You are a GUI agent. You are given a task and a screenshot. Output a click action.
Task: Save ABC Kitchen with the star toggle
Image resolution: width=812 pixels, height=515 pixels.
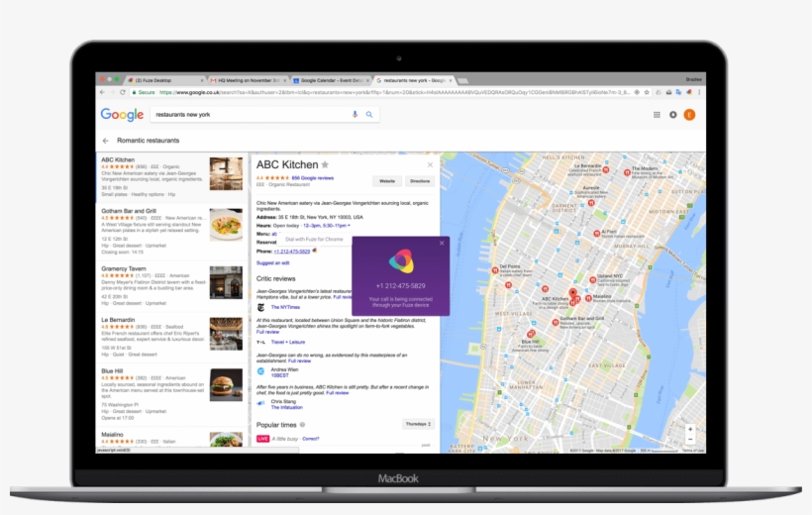(325, 164)
